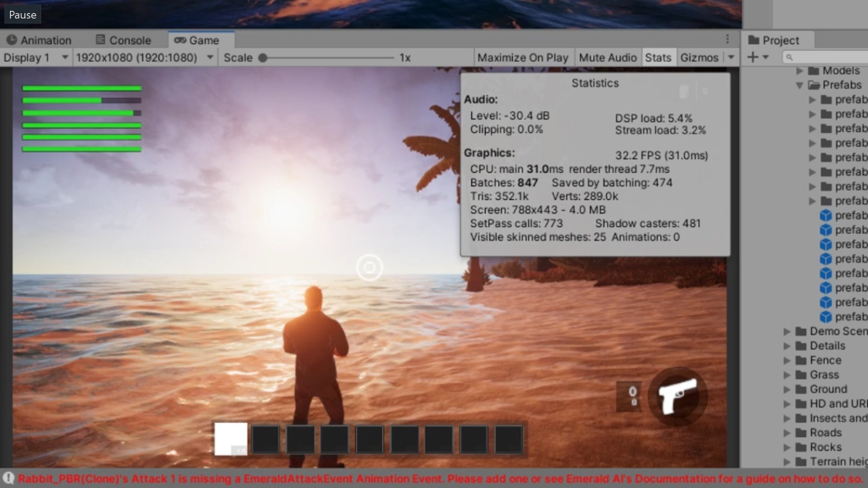The width and height of the screenshot is (868, 488).
Task: Select the Rocks folder icon
Action: [801, 447]
